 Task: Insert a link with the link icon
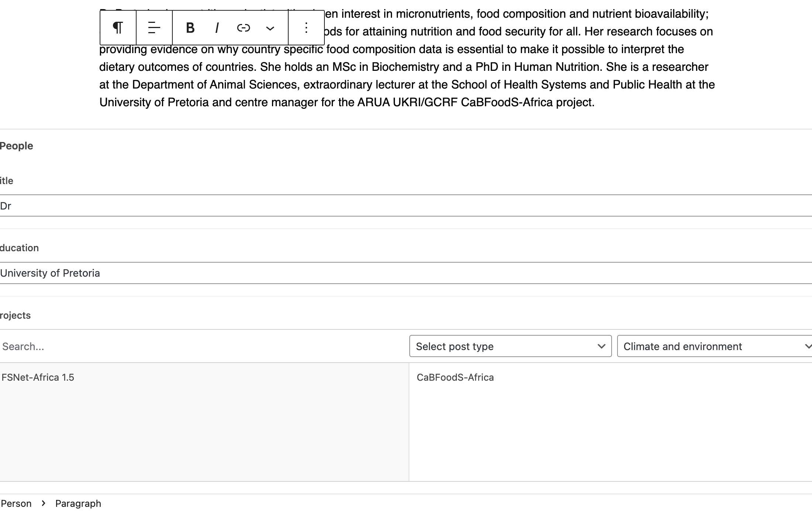pyautogui.click(x=243, y=28)
